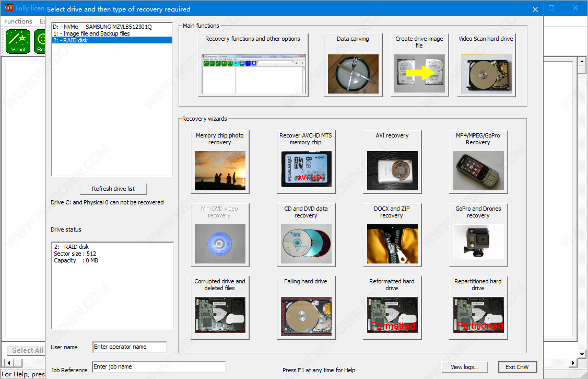Open the Reformatted hard drive wizard
Viewport: 588px width, 379px height.
pyautogui.click(x=392, y=308)
